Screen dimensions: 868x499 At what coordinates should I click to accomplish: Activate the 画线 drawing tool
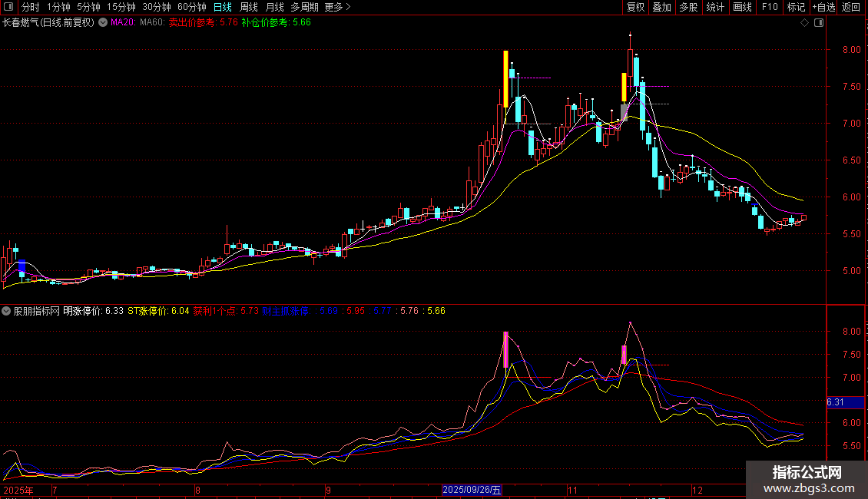click(x=742, y=7)
